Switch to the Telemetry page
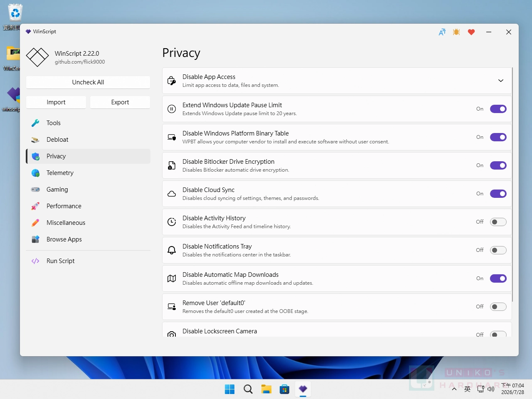Viewport: 532px width, 399px height. [88, 173]
